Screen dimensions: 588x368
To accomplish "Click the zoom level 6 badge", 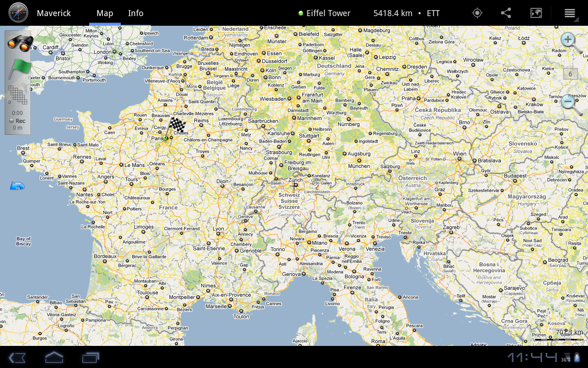I will click(x=570, y=74).
